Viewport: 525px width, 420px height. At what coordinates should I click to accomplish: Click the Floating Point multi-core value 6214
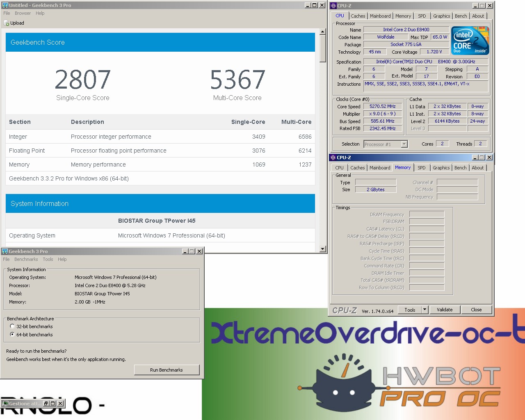[x=305, y=151]
